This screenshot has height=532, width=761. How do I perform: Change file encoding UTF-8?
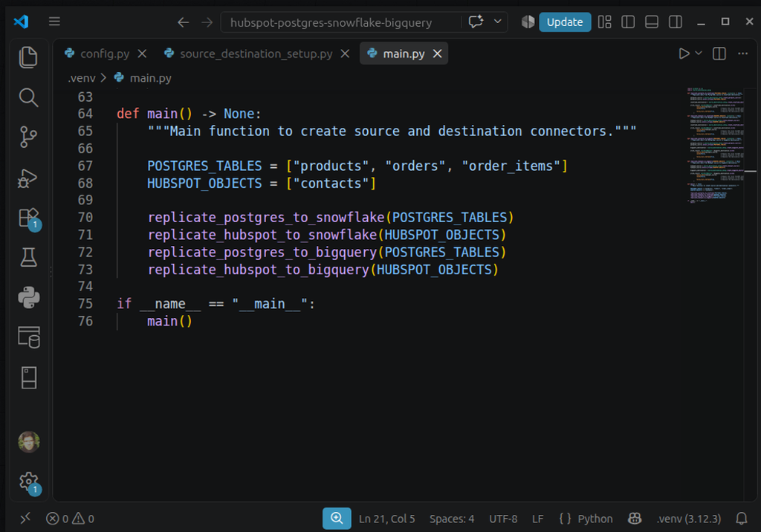[x=503, y=519]
